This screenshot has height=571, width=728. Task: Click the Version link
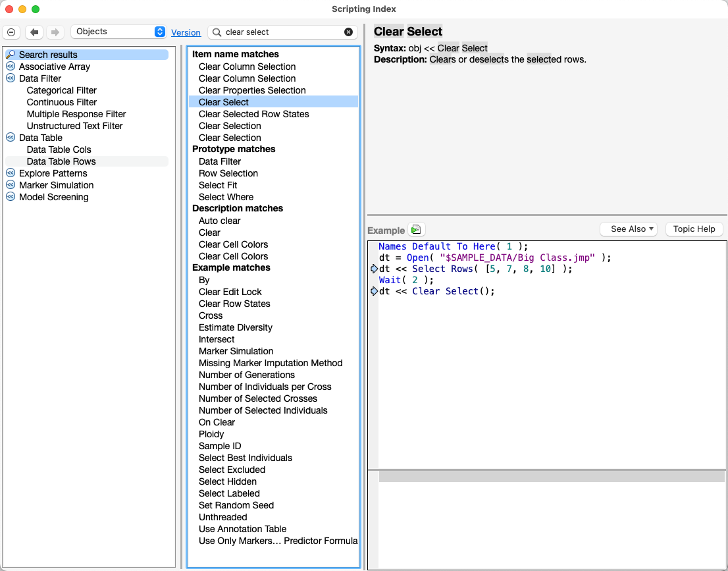(x=186, y=32)
